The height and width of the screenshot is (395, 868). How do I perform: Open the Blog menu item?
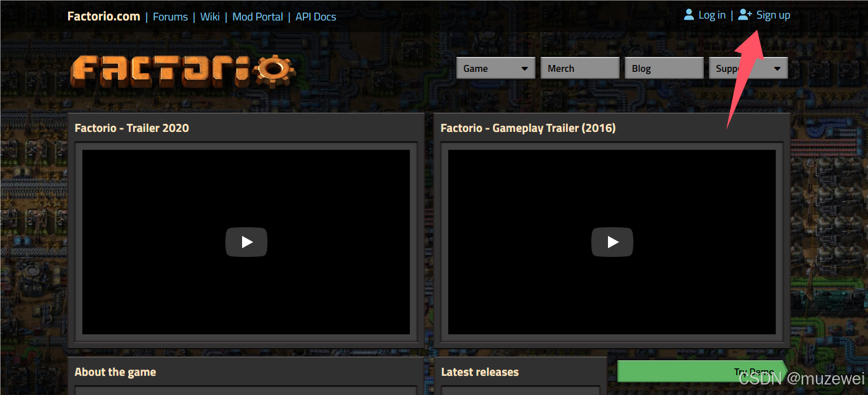[664, 68]
